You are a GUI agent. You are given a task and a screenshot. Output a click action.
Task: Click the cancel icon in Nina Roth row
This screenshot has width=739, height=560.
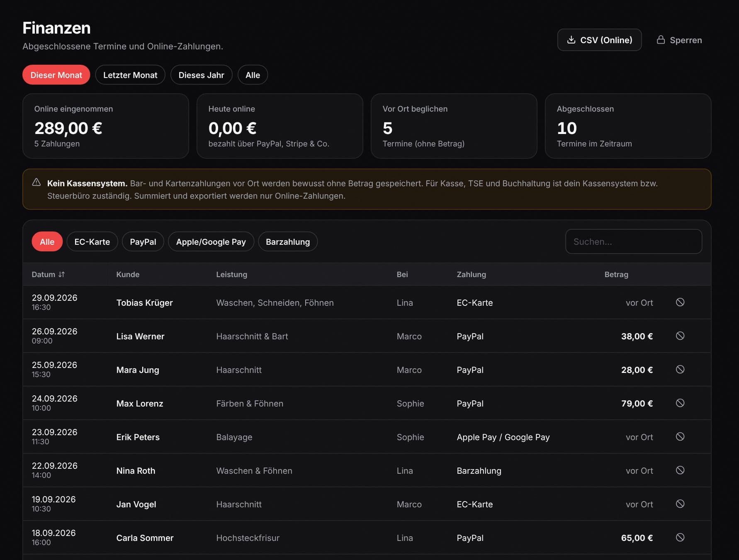tap(680, 470)
